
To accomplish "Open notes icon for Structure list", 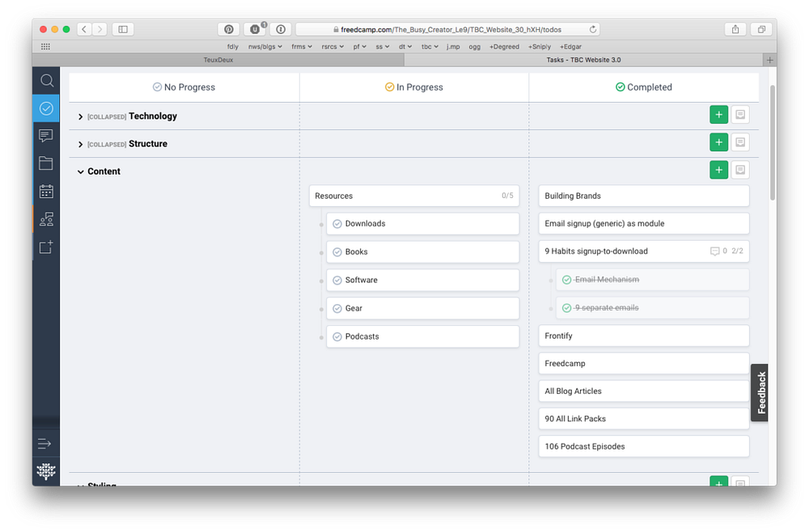I will (740, 142).
